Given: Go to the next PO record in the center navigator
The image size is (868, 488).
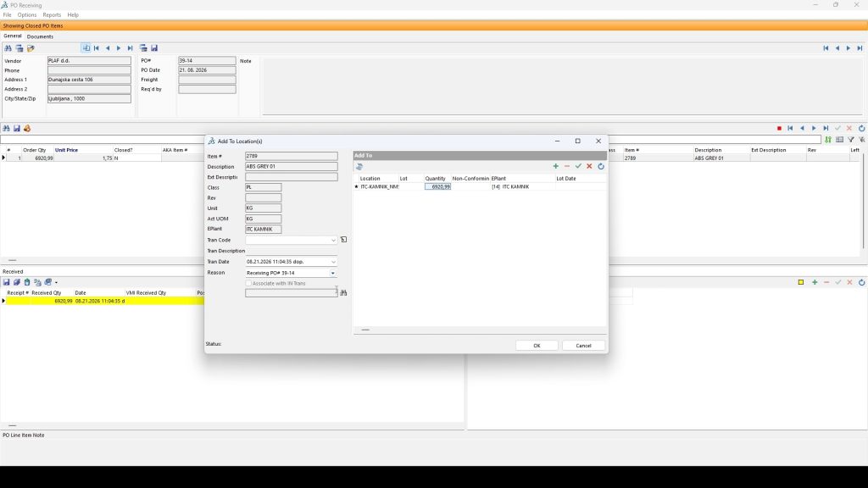Looking at the screenshot, I should point(119,48).
